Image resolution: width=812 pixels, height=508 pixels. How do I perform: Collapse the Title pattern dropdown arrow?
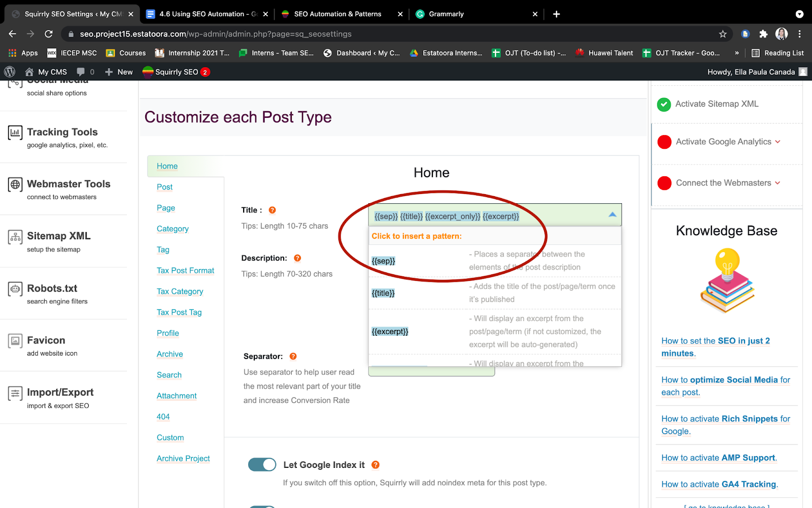pos(613,215)
